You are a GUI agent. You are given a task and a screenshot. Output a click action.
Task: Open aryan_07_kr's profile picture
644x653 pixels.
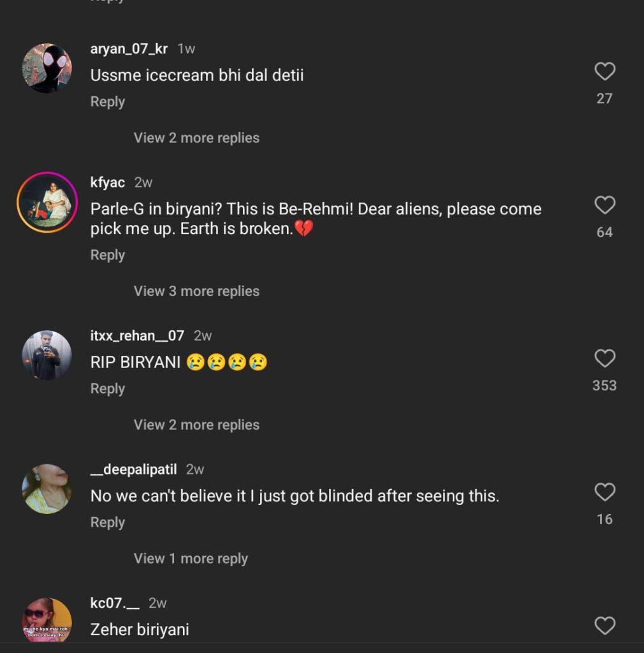click(47, 68)
